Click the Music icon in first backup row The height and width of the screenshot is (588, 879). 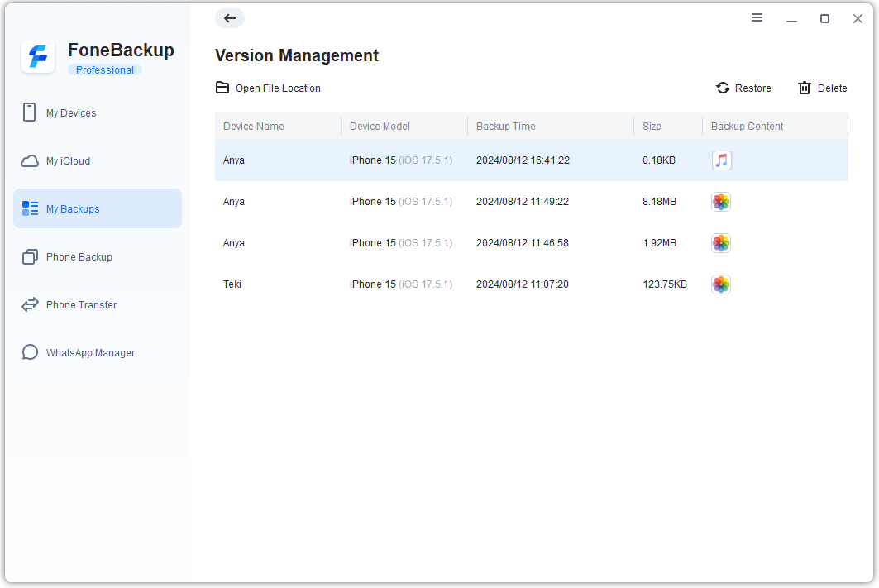click(721, 160)
